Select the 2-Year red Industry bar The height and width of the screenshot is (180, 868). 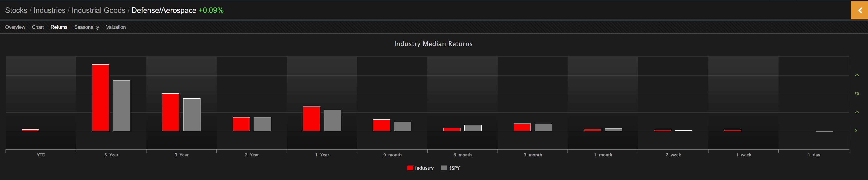[241, 124]
